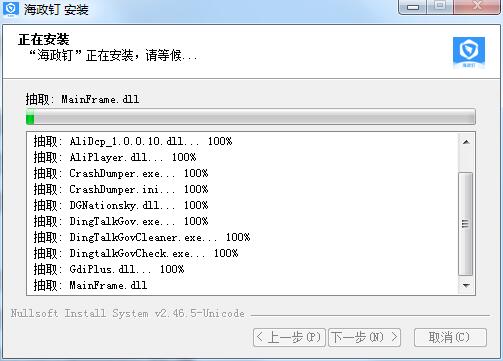Screen dimensions: 503x361
Task: Close the installer window
Action: tap(477, 6)
